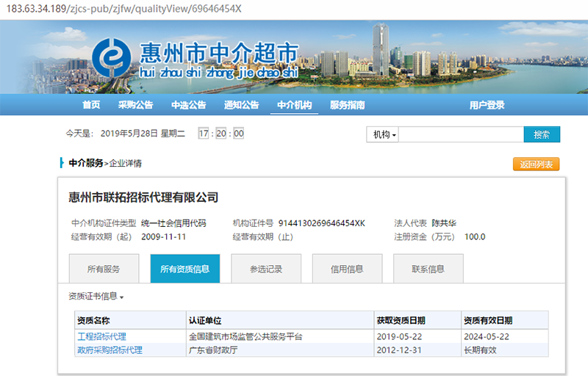Open the 政府采购招标代理 qualification link
This screenshot has width=588, height=376.
coord(110,350)
